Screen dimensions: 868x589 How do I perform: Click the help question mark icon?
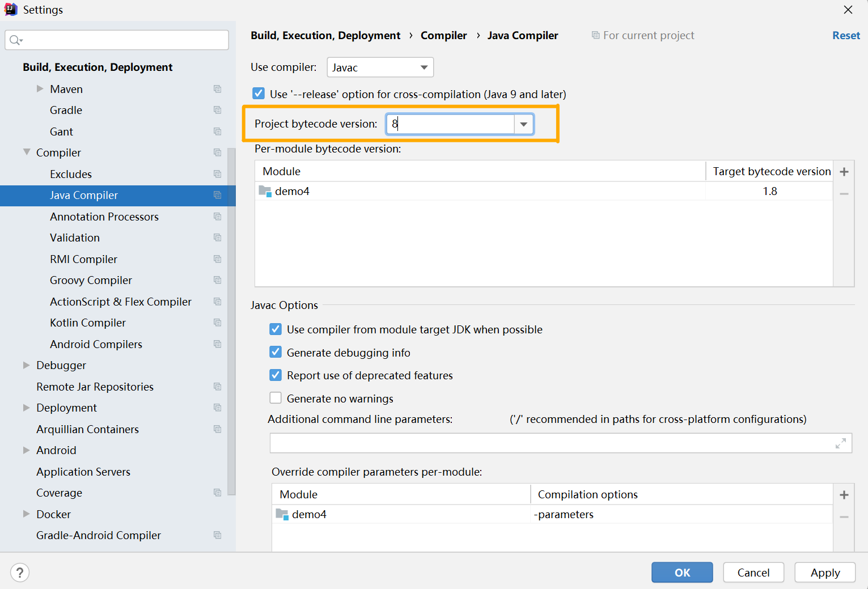click(x=20, y=573)
